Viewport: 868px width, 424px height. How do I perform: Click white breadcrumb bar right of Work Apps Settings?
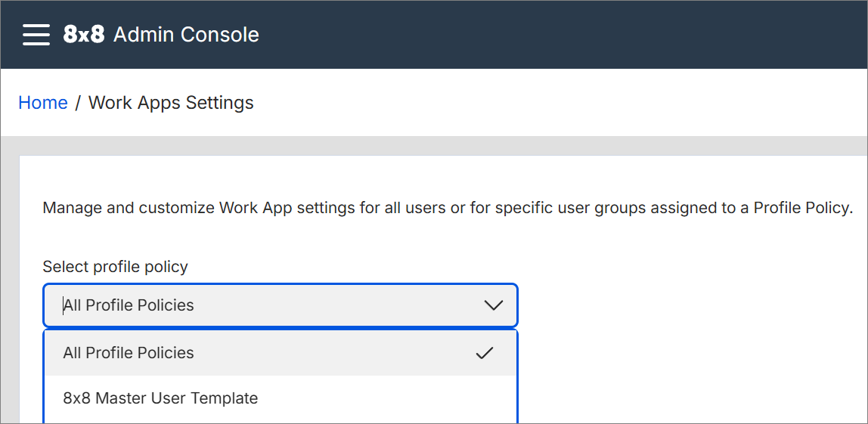pos(553,102)
